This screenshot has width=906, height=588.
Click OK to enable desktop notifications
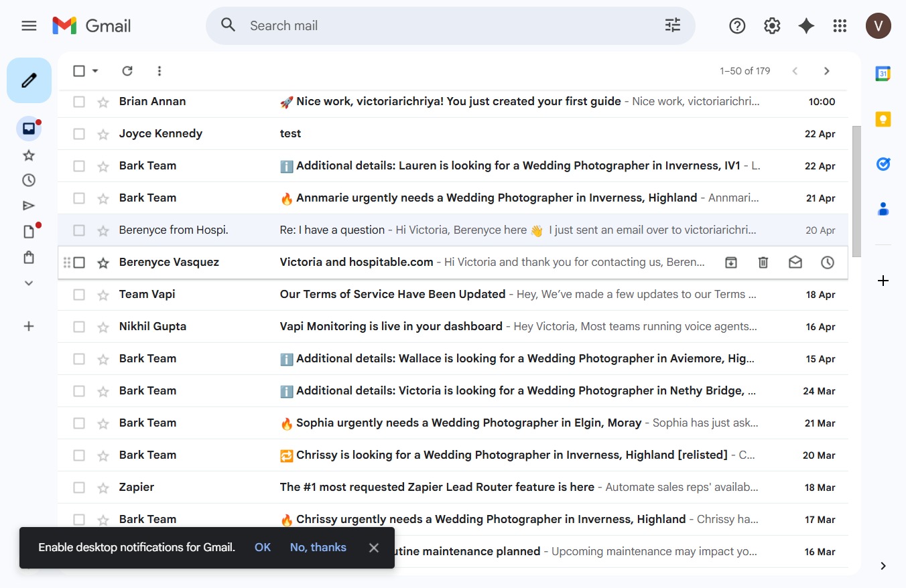point(263,547)
